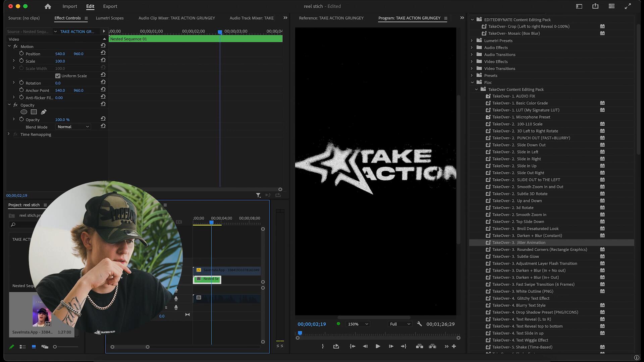The width and height of the screenshot is (644, 362).
Task: Toggle animation stopwatch for Position
Action: (x=21, y=54)
